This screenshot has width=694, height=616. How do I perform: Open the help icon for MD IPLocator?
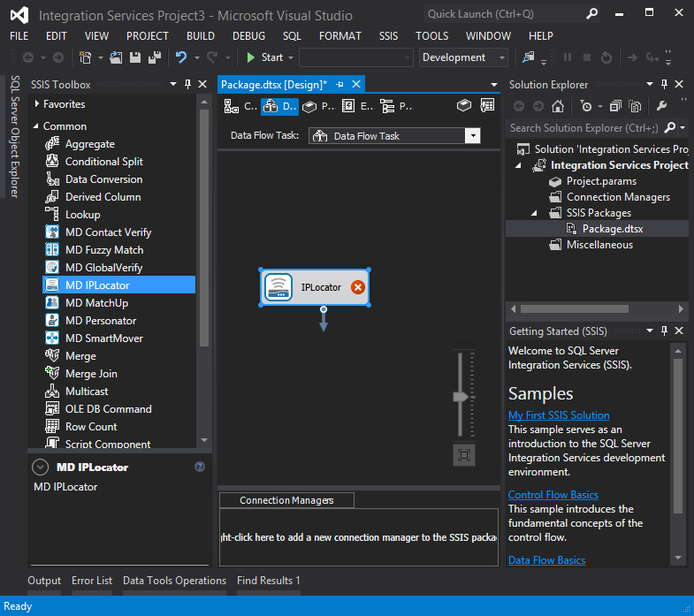click(200, 468)
